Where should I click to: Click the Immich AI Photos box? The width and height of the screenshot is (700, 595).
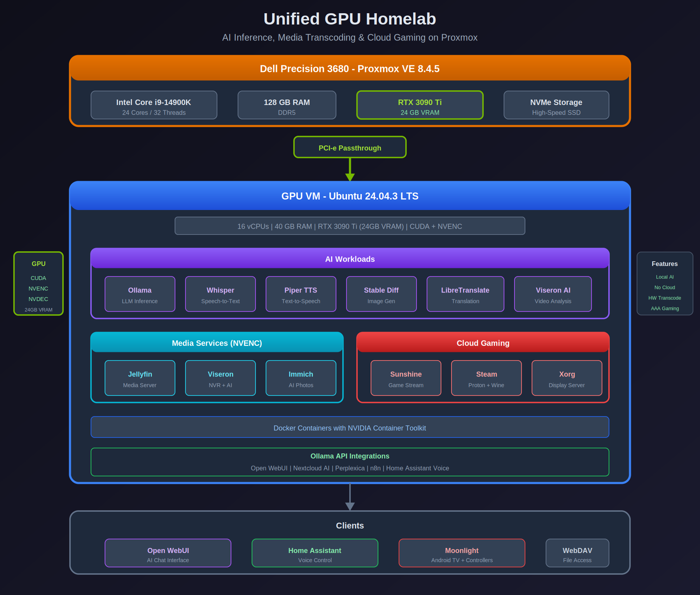[x=301, y=378]
